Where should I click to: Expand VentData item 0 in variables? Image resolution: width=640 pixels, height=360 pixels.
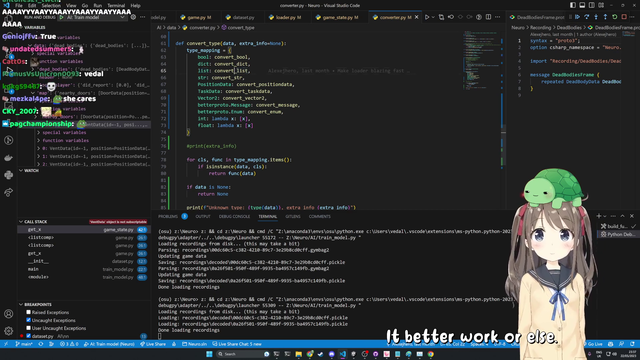pyautogui.click(x=39, y=149)
